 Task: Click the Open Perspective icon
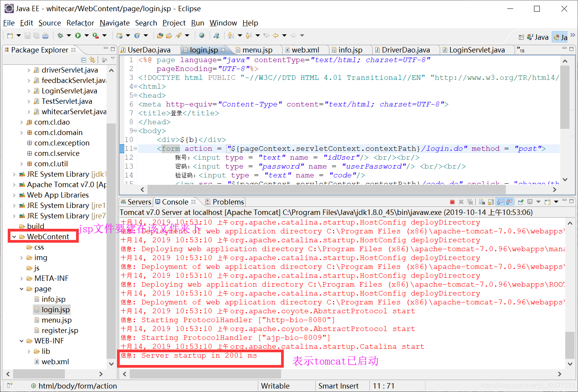521,37
